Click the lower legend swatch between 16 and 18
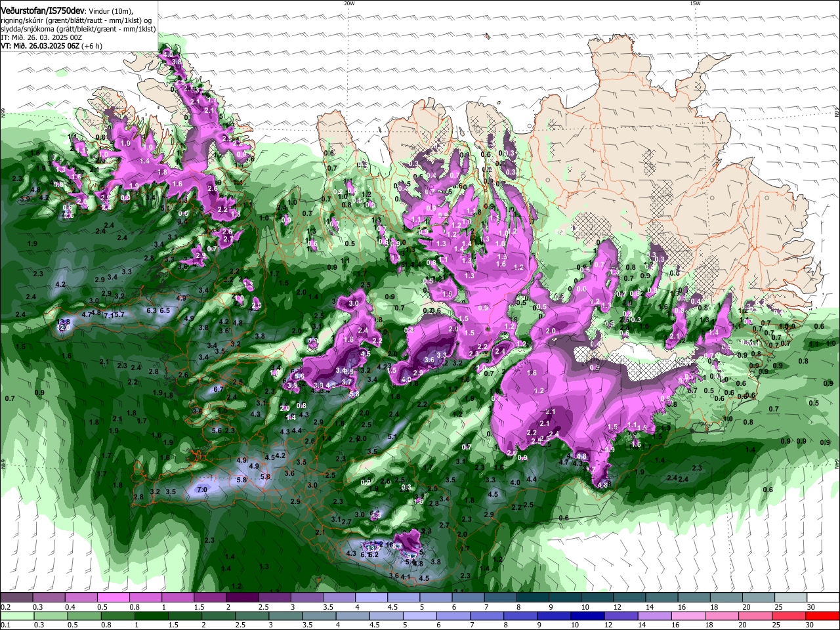This screenshot has width=840, height=630. coord(689,616)
